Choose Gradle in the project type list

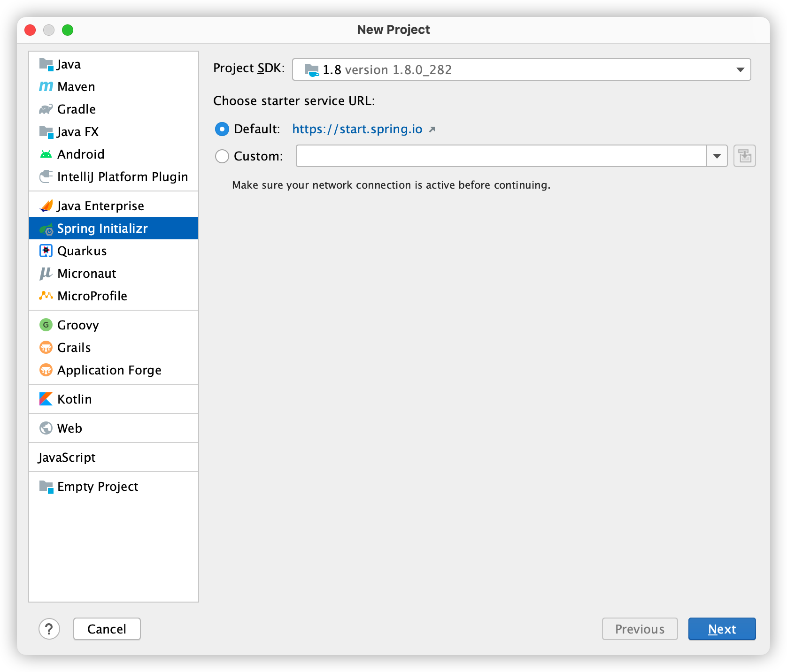click(x=114, y=109)
